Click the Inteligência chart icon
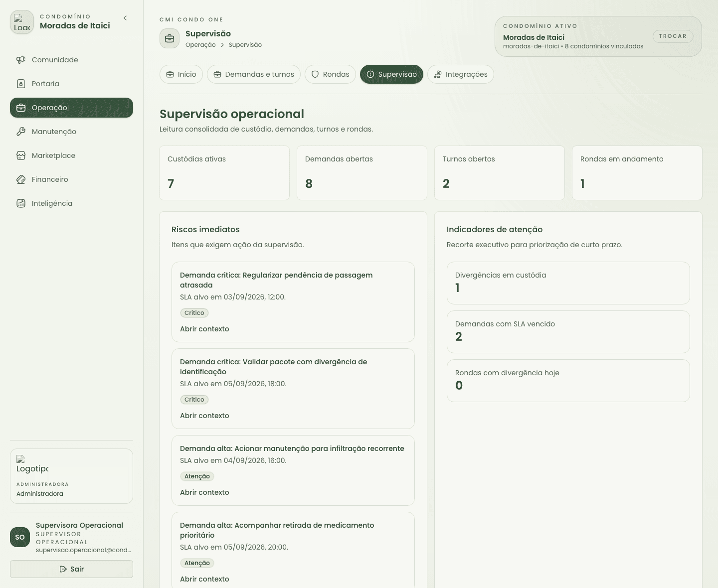 point(21,203)
